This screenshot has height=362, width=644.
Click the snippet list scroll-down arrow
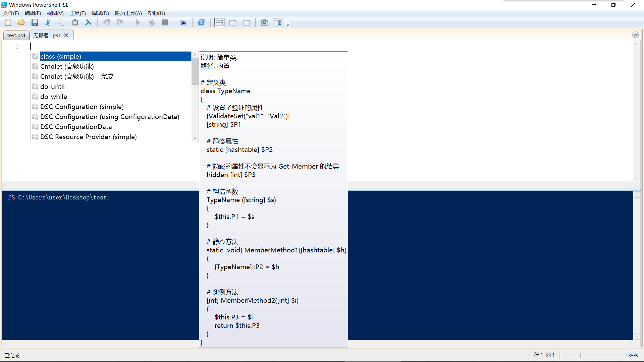(x=195, y=138)
